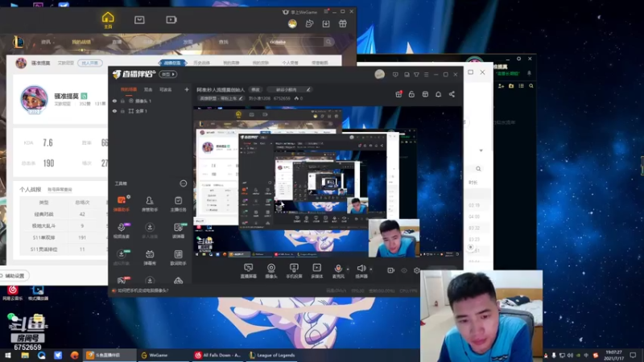Hide the 摄像头 1 source
Screen dimensions: 644x362
[114, 101]
